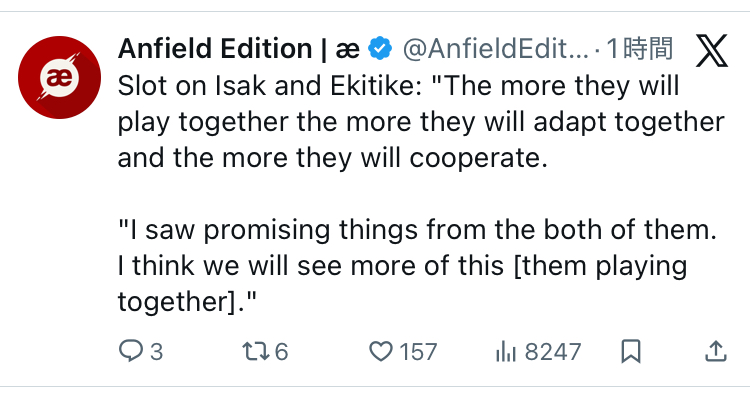Image resolution: width=750 pixels, height=401 pixels.
Task: Open the share upload arrow icon
Action: coord(715,351)
